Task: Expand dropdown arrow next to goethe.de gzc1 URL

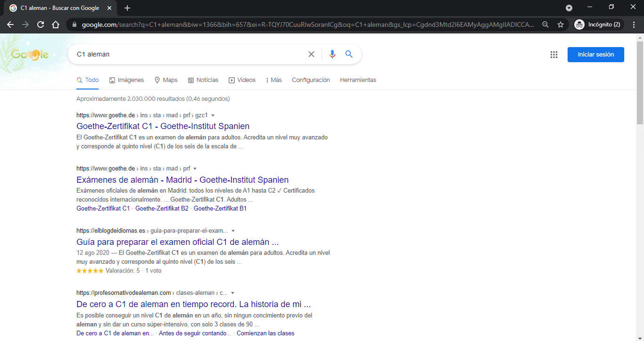Action: click(x=213, y=115)
